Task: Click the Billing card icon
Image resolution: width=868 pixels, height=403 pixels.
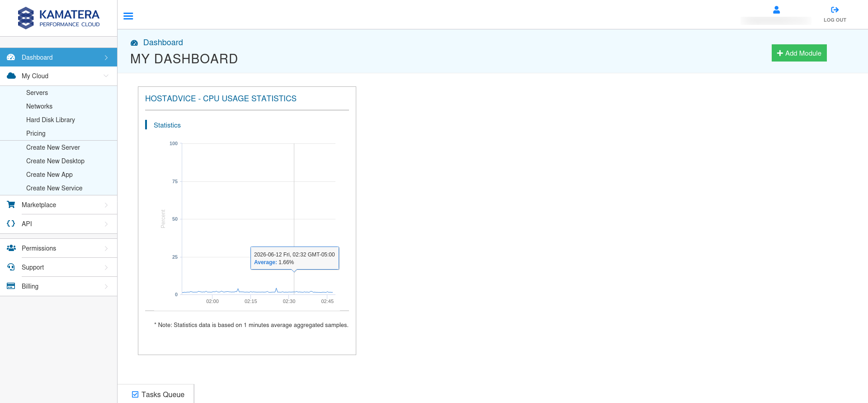Action: [11, 286]
